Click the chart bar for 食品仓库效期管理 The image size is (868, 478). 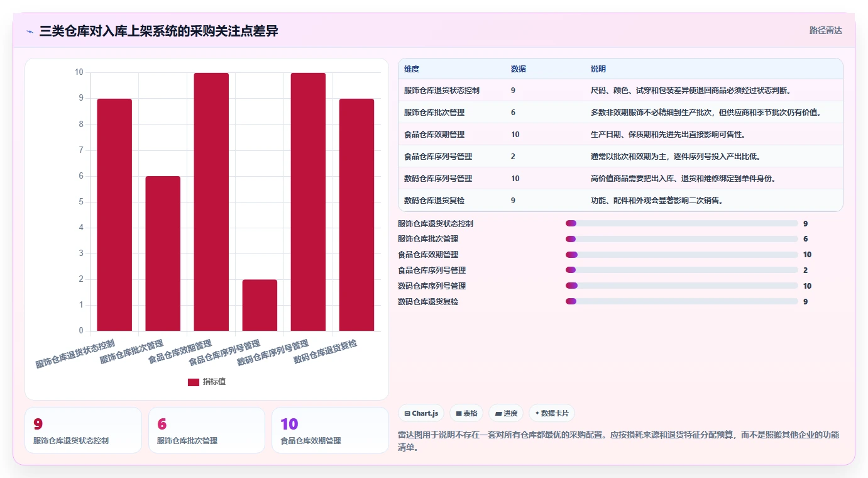[211, 202]
